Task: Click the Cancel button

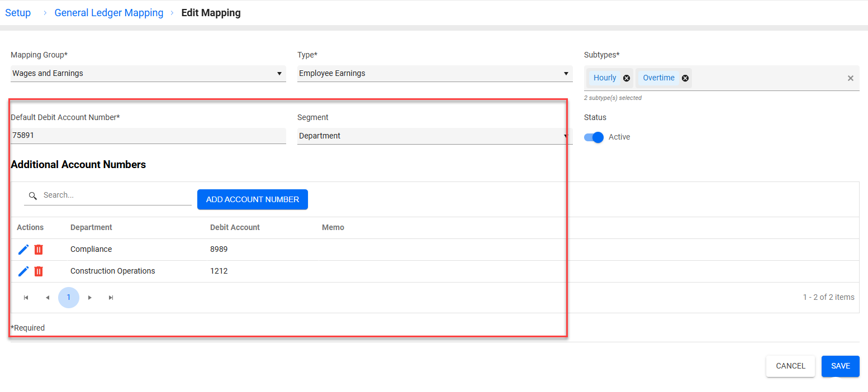Action: [790, 366]
